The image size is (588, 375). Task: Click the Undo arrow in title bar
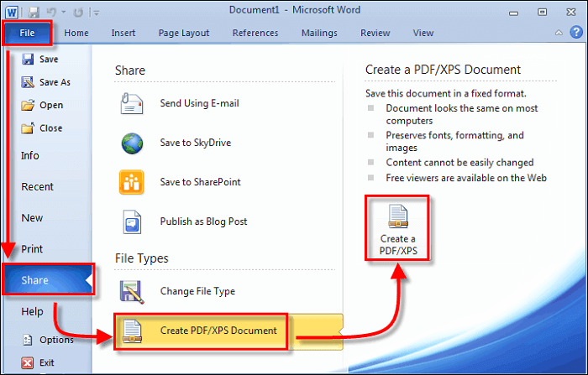click(x=54, y=11)
